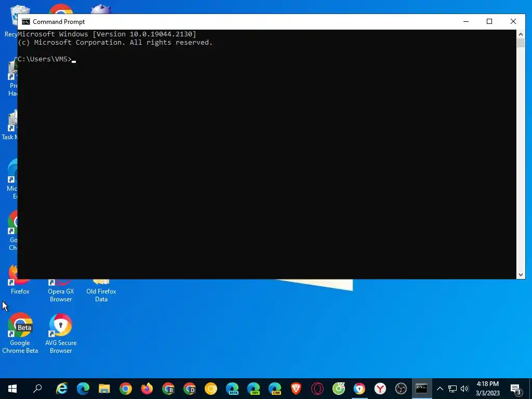Click the Microsoft Corporation copyright line

[x=115, y=43]
